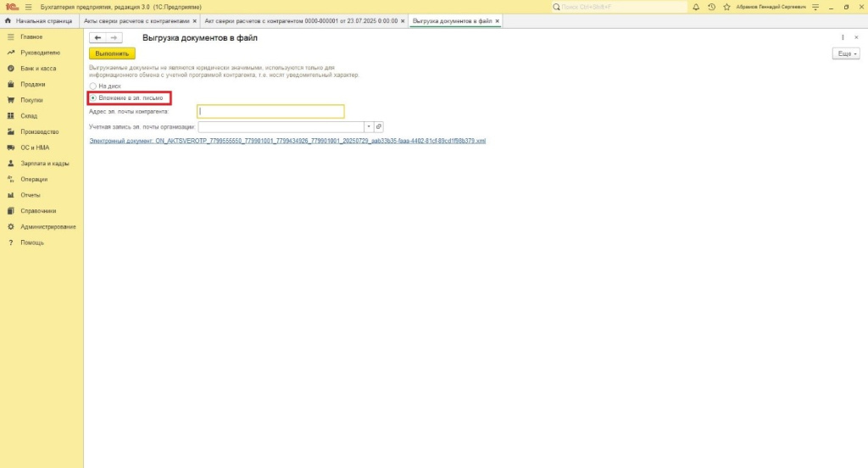868x468 pixels.
Task: Close the Акт сверки 0000-000001 tab
Action: 403,21
